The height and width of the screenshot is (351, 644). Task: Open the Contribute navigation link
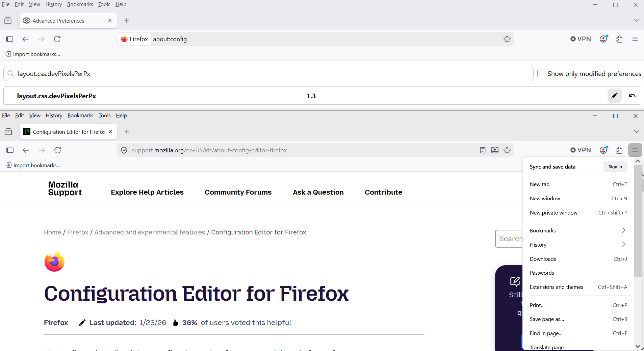pos(384,192)
